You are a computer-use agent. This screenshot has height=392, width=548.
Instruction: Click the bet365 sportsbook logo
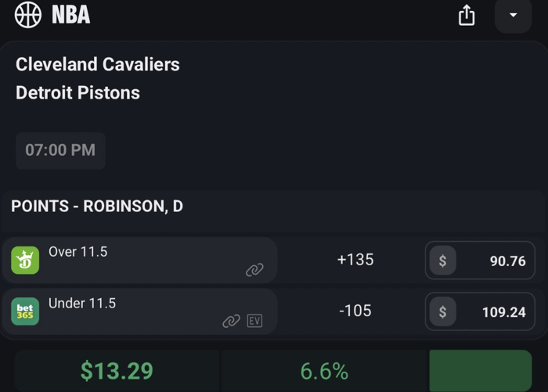(x=25, y=311)
